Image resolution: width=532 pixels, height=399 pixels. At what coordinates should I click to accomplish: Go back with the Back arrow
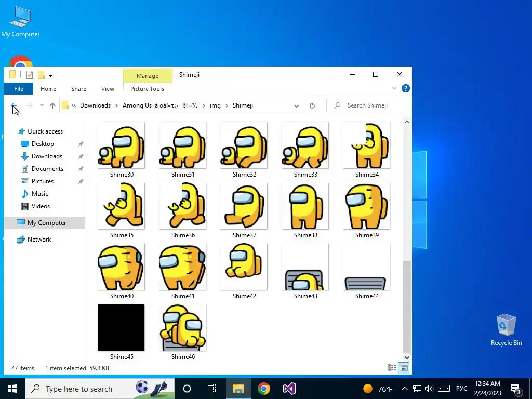14,105
